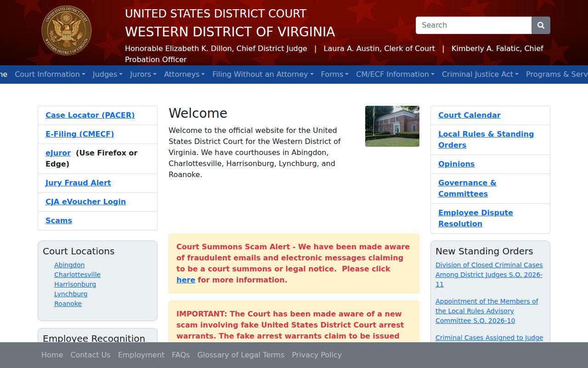Select the Charlottesville court location

[x=77, y=275]
